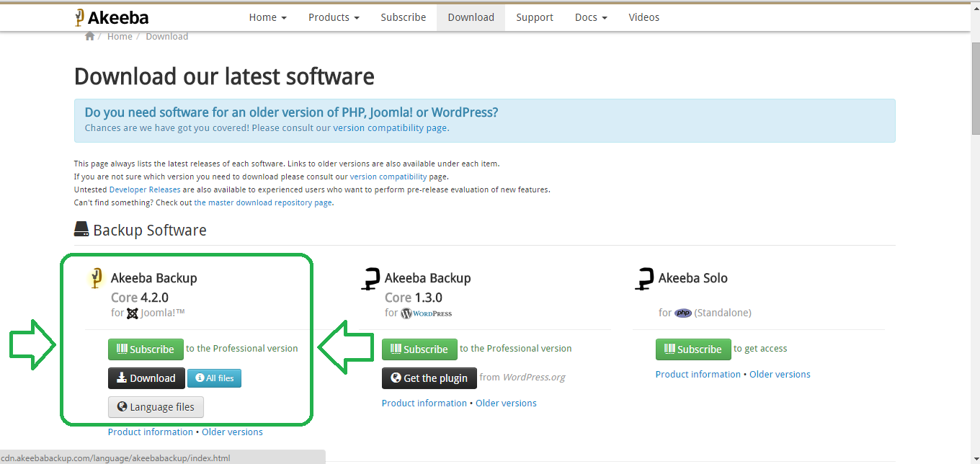Click the Backup Software section heading
The height and width of the screenshot is (464, 980).
point(150,231)
